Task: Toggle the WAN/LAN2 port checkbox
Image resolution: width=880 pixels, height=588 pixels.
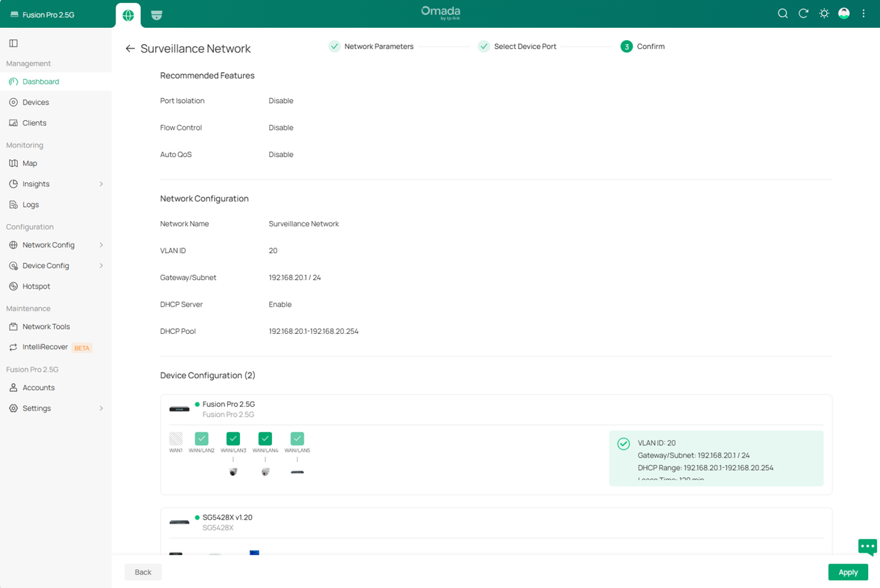Action: (x=202, y=439)
